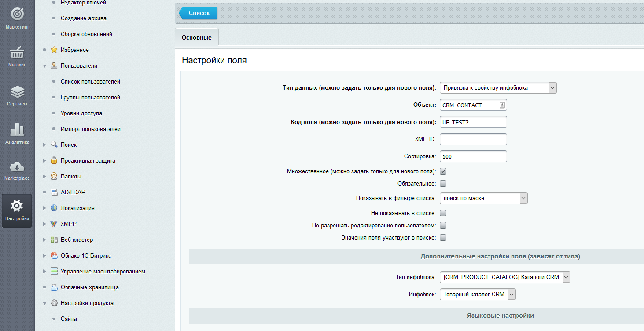
Task: Open the Группы пользователей link
Action: tap(90, 97)
